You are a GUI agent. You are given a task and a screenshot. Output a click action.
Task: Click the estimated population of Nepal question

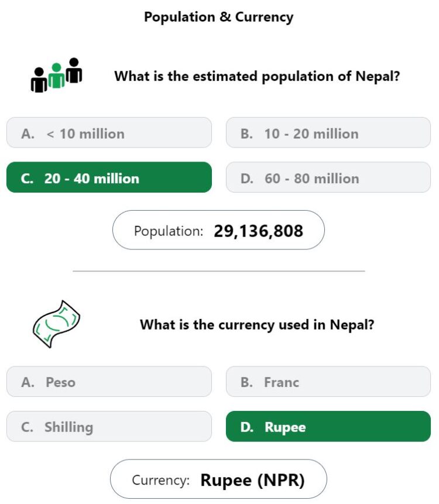point(257,76)
